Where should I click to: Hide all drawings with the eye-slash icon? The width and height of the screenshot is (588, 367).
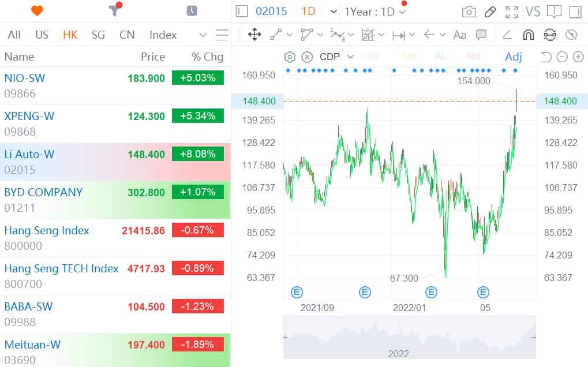(x=572, y=35)
